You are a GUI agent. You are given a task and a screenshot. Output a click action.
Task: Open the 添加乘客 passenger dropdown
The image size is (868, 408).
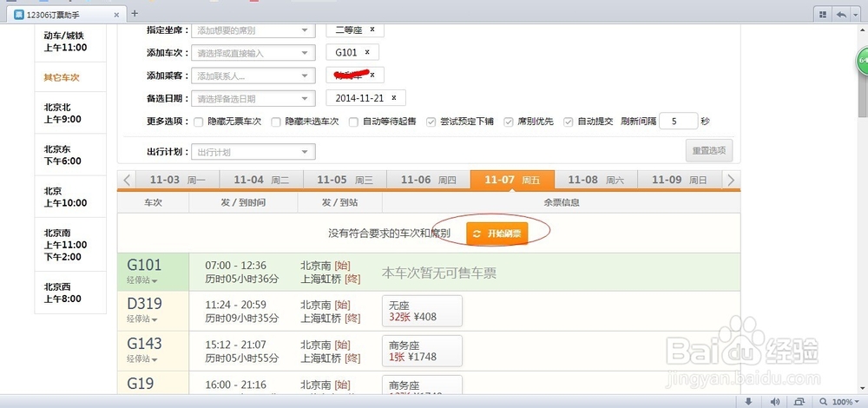coord(253,76)
